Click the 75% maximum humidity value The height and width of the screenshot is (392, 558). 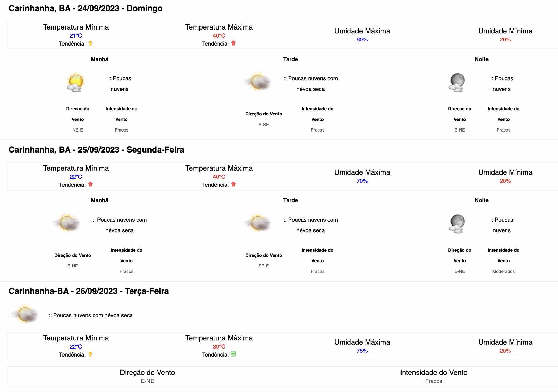tap(362, 351)
